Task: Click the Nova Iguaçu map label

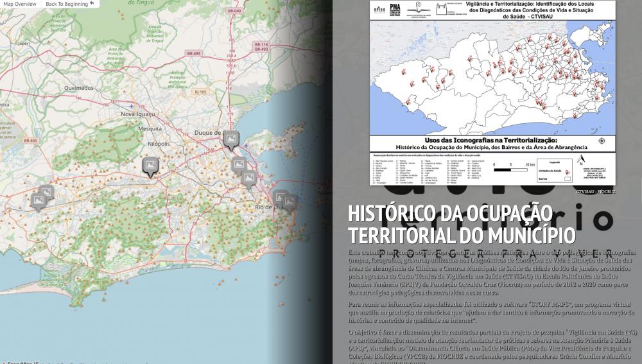Action: click(138, 114)
